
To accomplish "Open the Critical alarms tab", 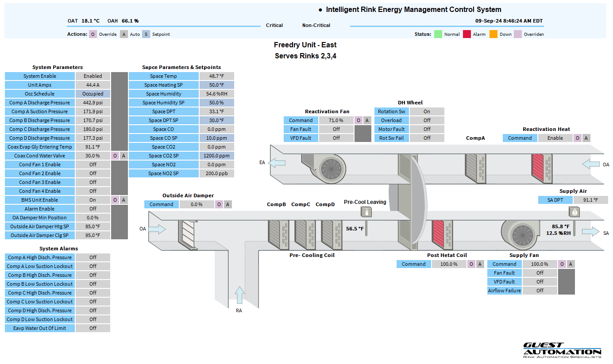I will (x=274, y=25).
